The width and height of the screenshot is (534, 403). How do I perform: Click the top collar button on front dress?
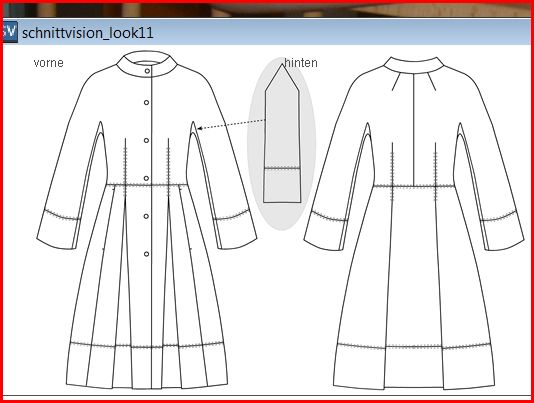pos(147,71)
